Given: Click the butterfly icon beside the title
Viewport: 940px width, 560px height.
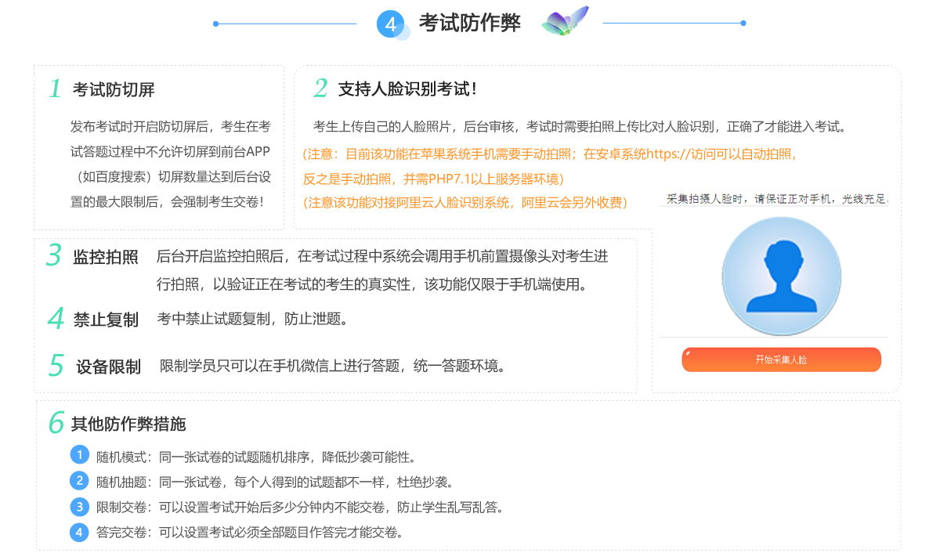Looking at the screenshot, I should coord(564,22).
